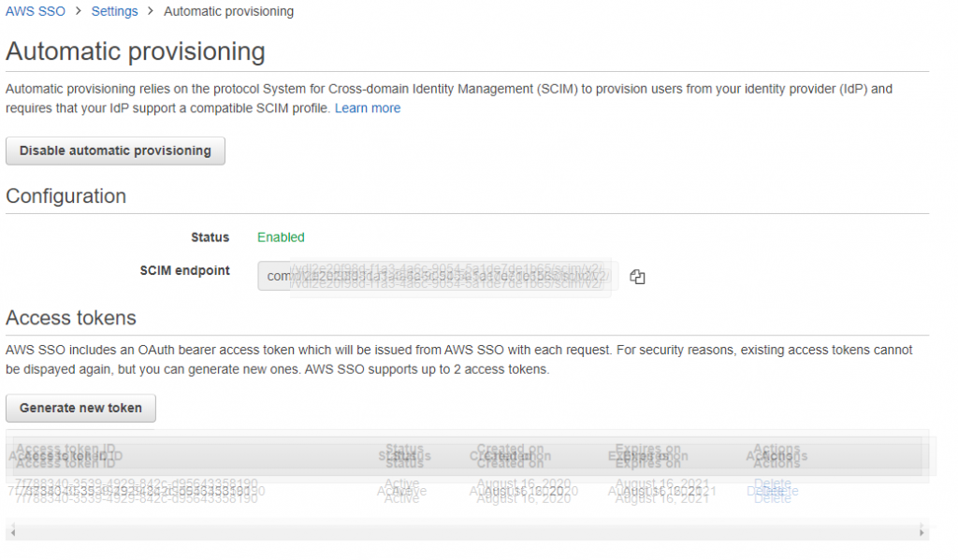Click the Automatic provisioning breadcrumb text

228,11
